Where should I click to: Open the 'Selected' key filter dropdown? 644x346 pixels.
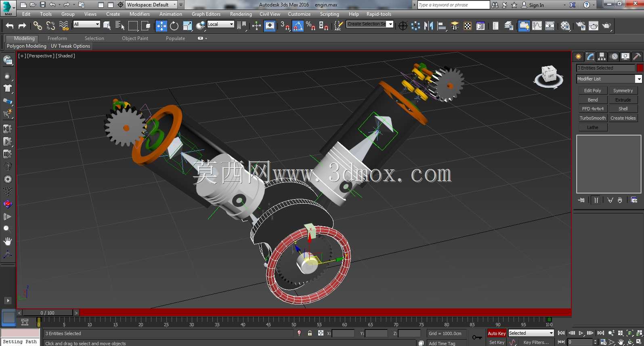[531, 333]
